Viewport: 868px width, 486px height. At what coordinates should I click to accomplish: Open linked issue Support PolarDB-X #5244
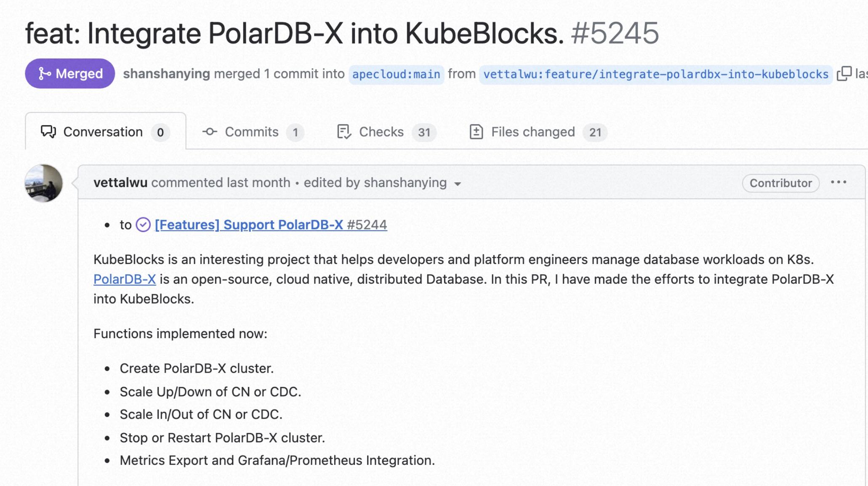[x=271, y=225]
